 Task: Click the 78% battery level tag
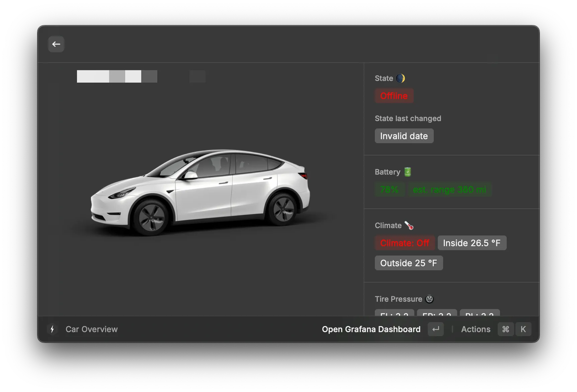389,190
